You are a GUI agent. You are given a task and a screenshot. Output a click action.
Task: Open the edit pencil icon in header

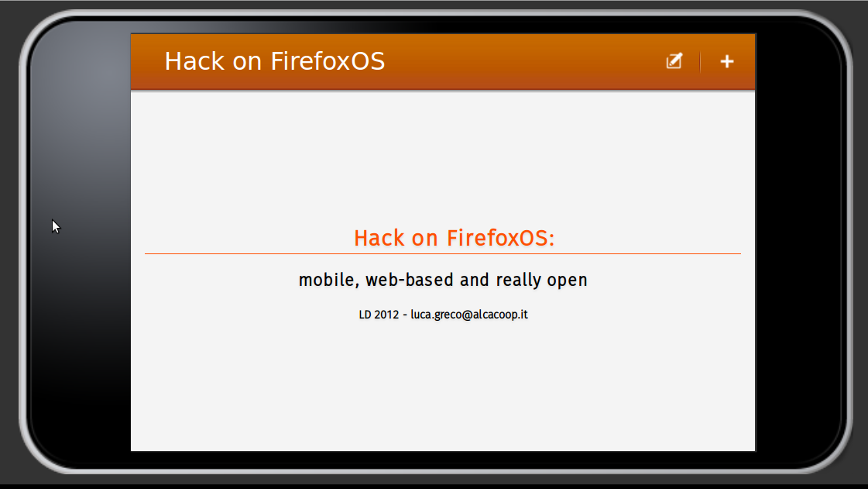click(674, 61)
